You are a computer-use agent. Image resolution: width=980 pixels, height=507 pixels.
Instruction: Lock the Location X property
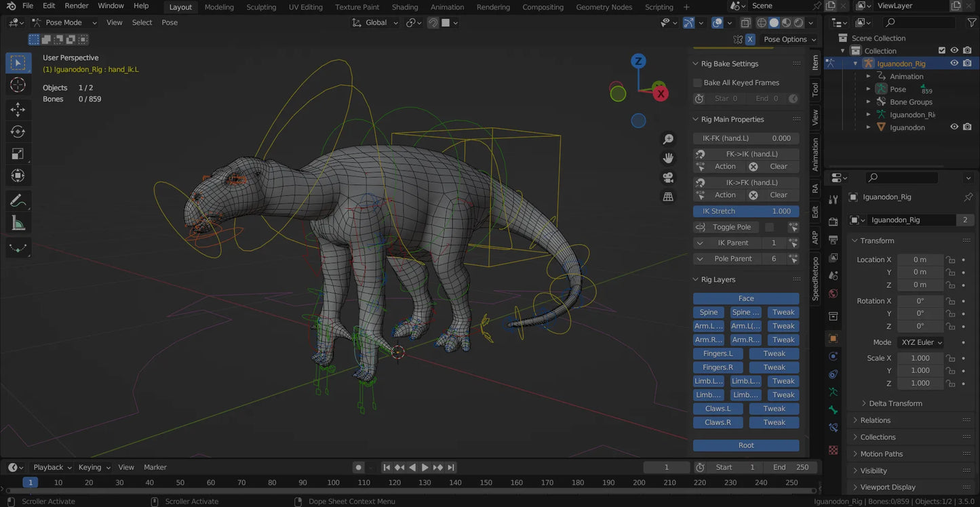[x=951, y=260]
